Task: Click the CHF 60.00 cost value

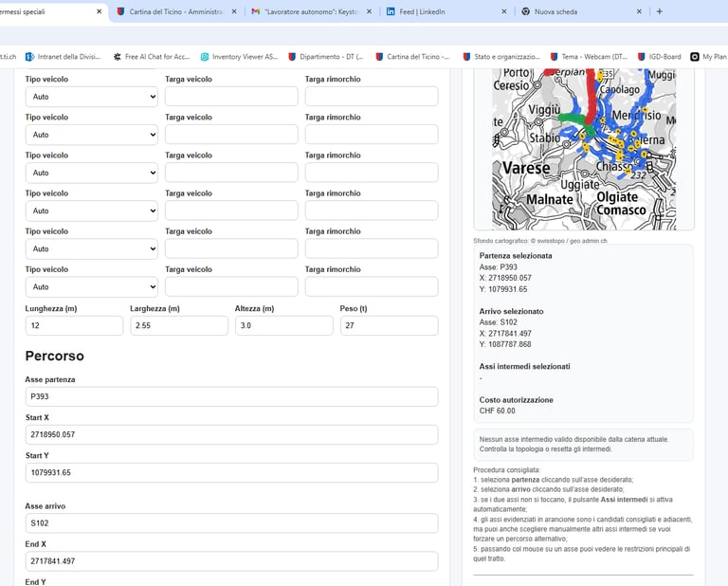Action: pyautogui.click(x=498, y=411)
